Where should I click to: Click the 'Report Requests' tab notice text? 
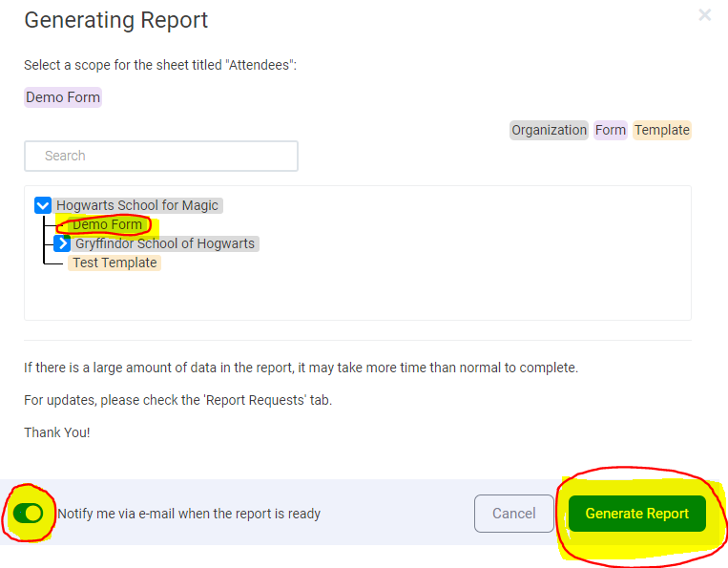(177, 400)
